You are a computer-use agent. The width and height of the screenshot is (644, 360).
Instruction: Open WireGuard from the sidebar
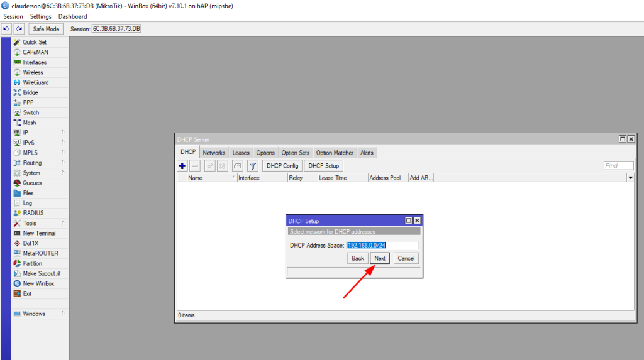coord(35,82)
